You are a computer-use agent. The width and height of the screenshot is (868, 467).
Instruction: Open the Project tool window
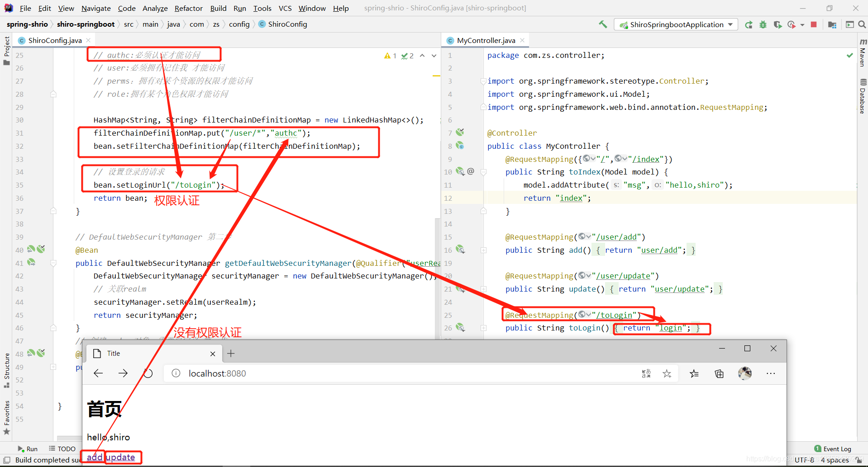[x=6, y=50]
